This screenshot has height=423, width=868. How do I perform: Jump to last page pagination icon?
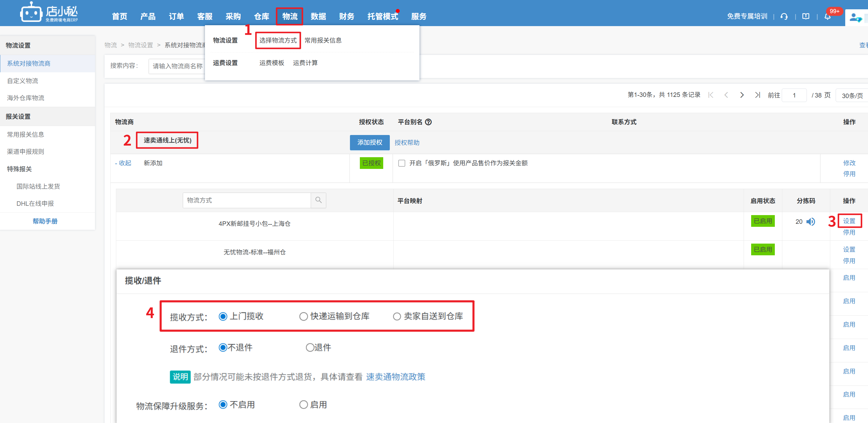point(757,95)
